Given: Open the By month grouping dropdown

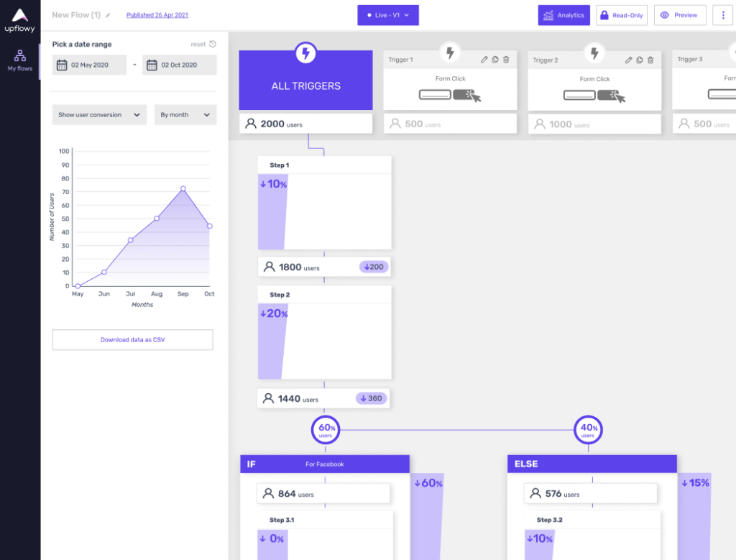Looking at the screenshot, I should click(185, 115).
